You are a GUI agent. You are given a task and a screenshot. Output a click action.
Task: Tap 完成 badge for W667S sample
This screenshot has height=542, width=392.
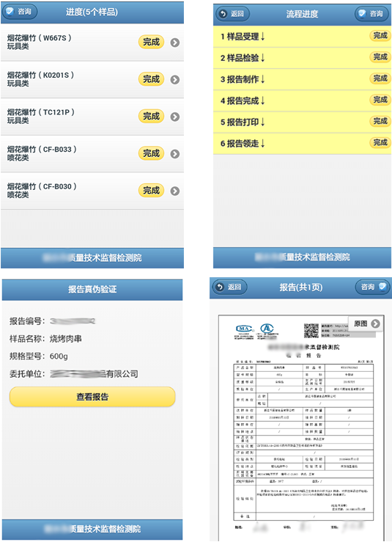[151, 42]
